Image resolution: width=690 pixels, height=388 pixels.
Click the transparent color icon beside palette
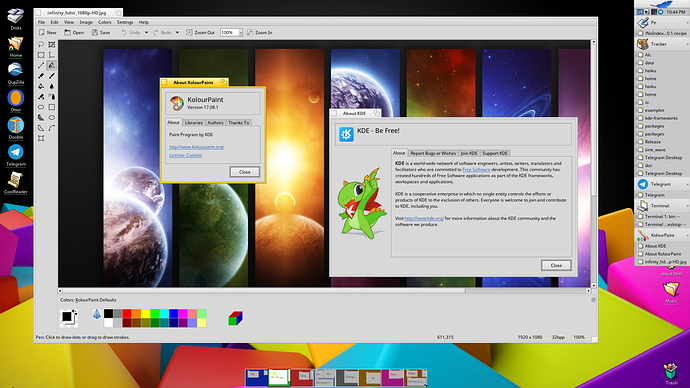coord(96,314)
